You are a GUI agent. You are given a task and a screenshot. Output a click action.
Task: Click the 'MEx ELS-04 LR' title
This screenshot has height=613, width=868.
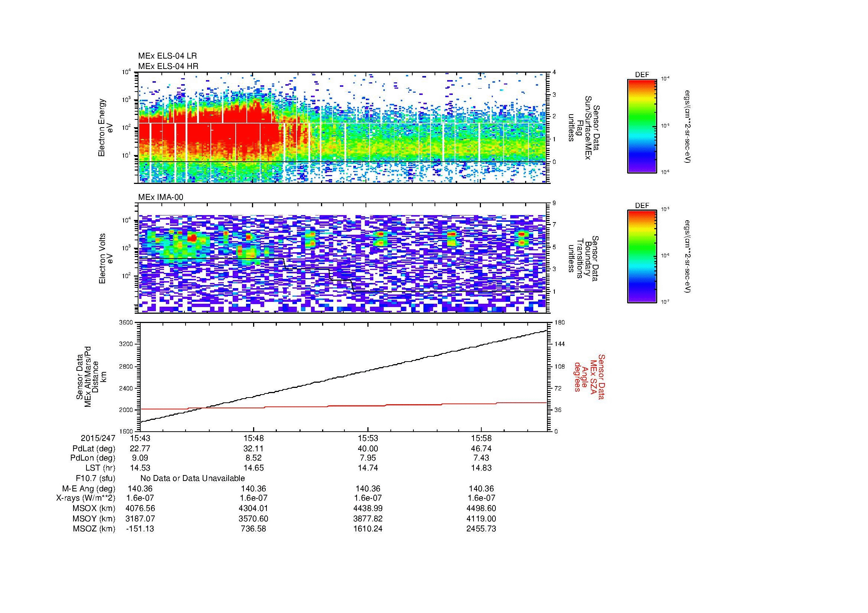[x=167, y=56]
